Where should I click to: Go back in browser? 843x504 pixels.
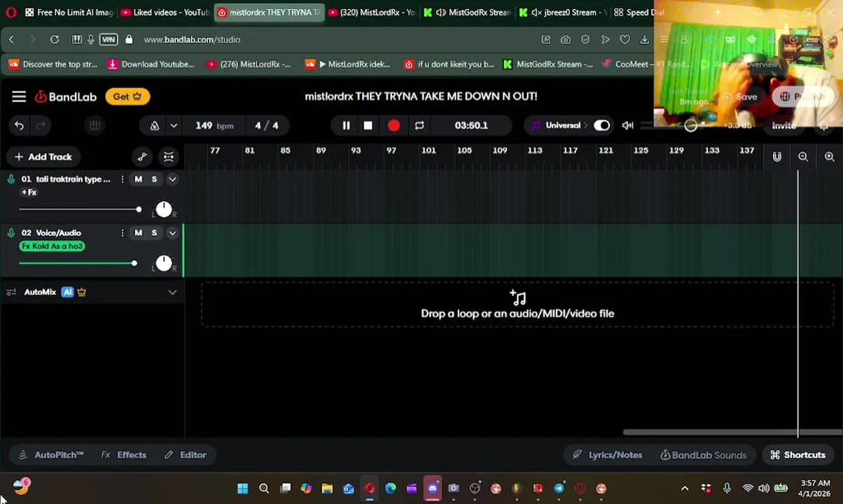click(11, 40)
